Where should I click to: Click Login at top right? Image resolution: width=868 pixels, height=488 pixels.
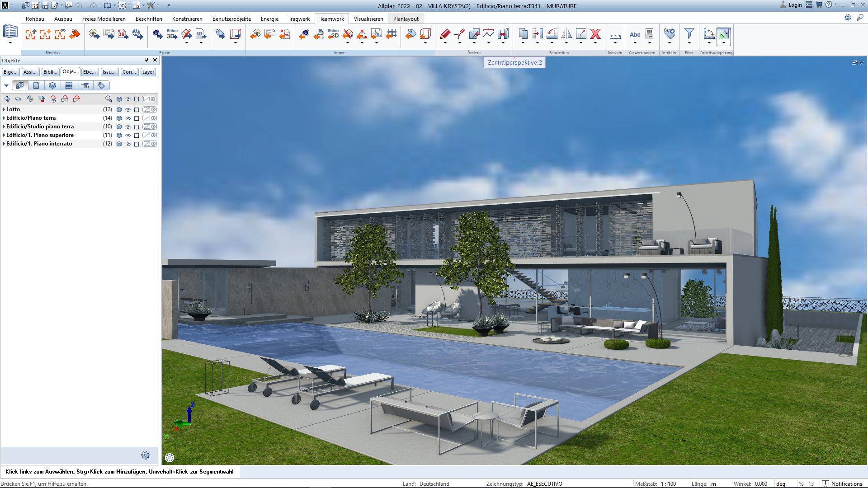(x=795, y=5)
